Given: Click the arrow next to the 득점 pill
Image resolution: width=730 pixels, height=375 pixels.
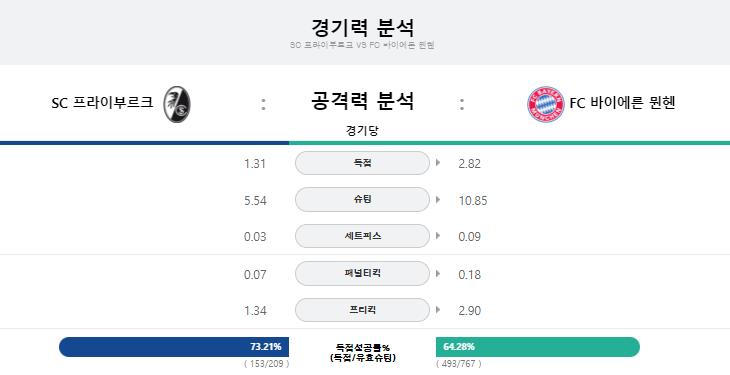Looking at the screenshot, I should point(438,163).
